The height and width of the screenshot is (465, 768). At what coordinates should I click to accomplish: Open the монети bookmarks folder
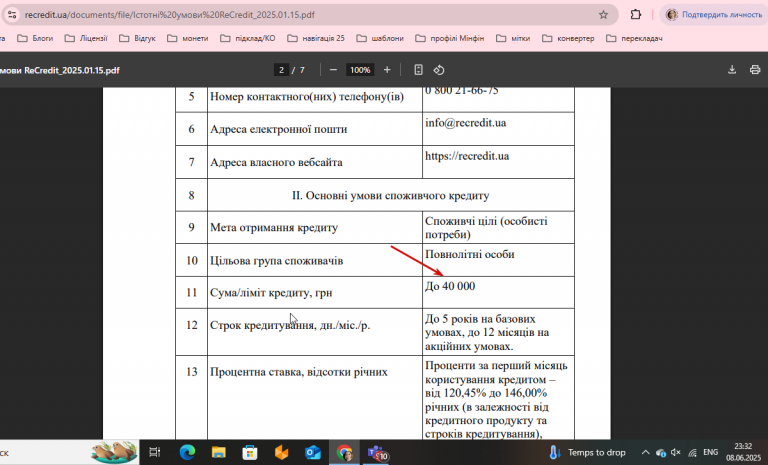188,38
